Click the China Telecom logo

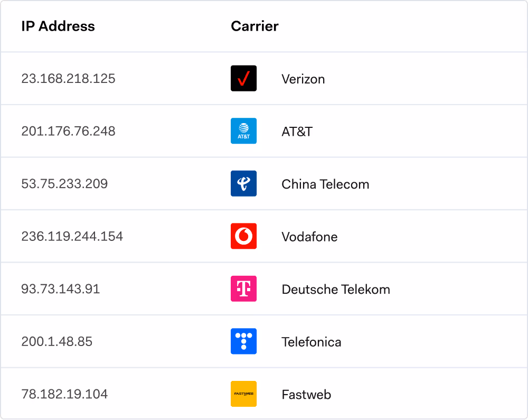243,183
